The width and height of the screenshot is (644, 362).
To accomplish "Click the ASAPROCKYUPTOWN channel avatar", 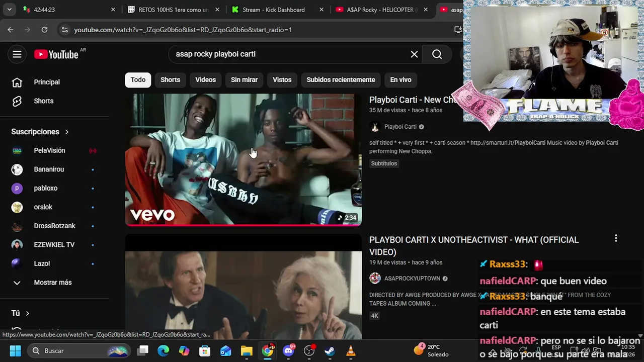I will pos(375,279).
